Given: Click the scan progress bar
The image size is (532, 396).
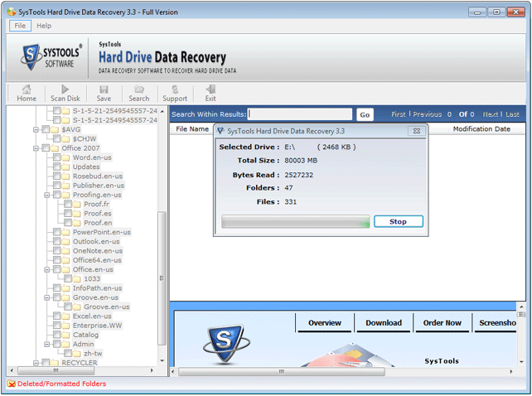Looking at the screenshot, I should pos(296,221).
